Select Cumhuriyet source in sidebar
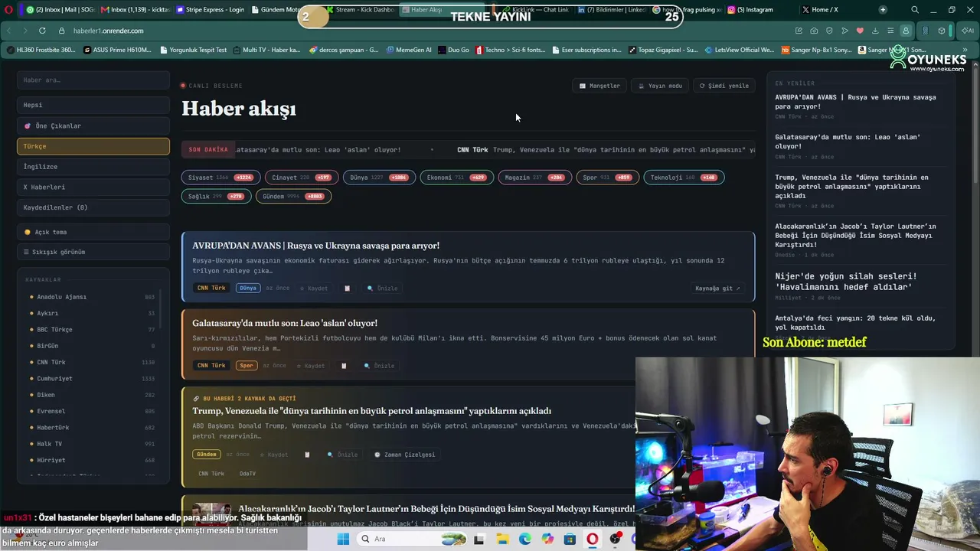The width and height of the screenshot is (980, 551). coord(92,379)
